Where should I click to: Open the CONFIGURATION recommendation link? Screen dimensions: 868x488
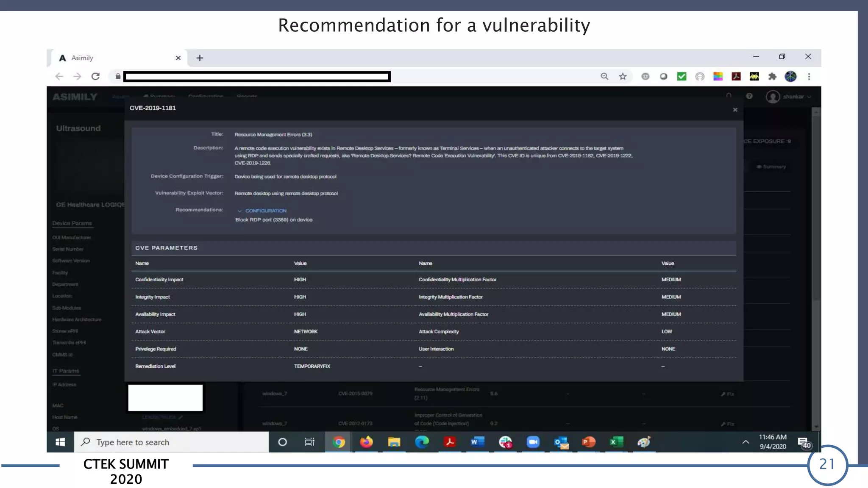[266, 211]
